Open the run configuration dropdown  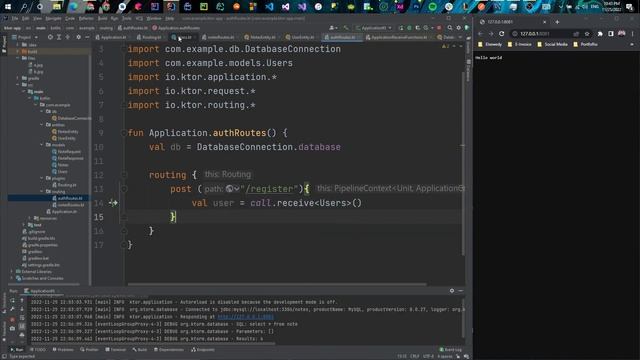(374, 28)
